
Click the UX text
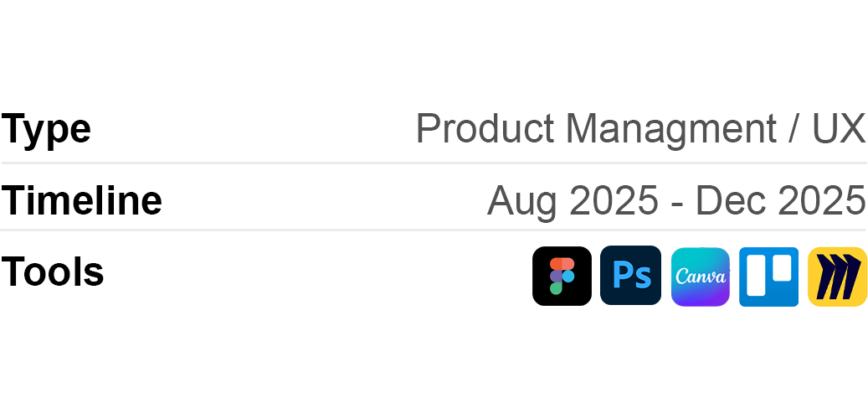tap(839, 129)
